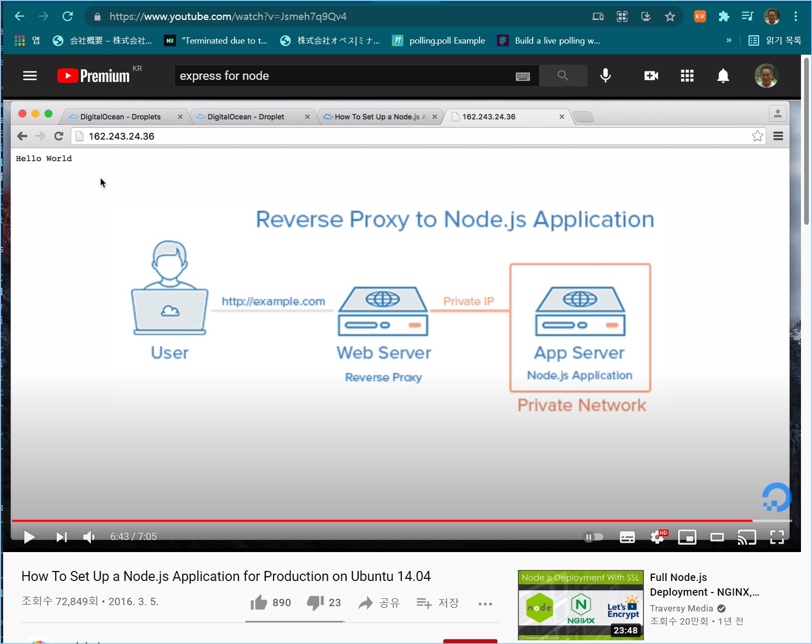
Task: Start voice search with microphone icon
Action: point(605,76)
